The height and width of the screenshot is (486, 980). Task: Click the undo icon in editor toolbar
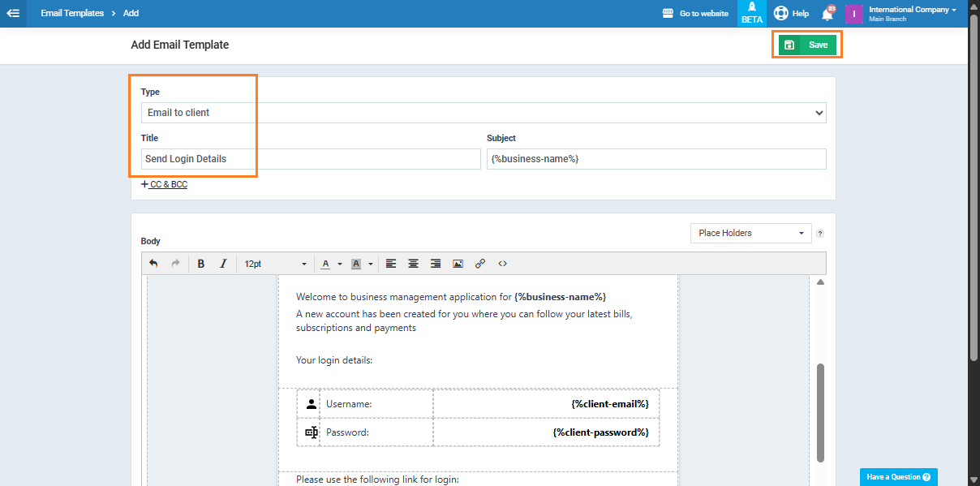coord(153,264)
